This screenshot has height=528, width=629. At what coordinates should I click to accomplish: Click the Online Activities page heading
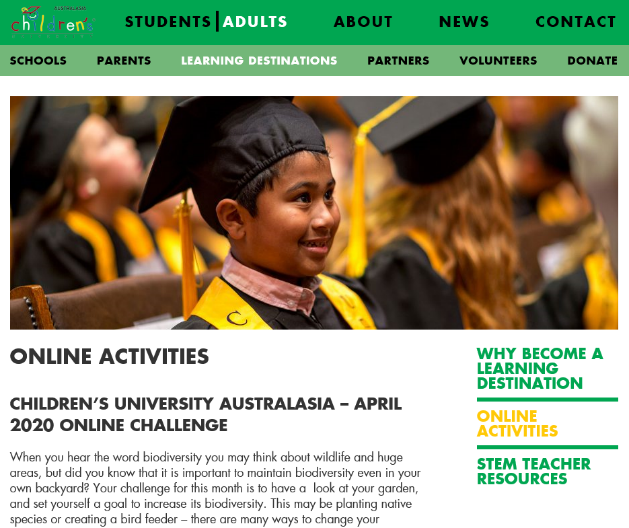point(110,356)
